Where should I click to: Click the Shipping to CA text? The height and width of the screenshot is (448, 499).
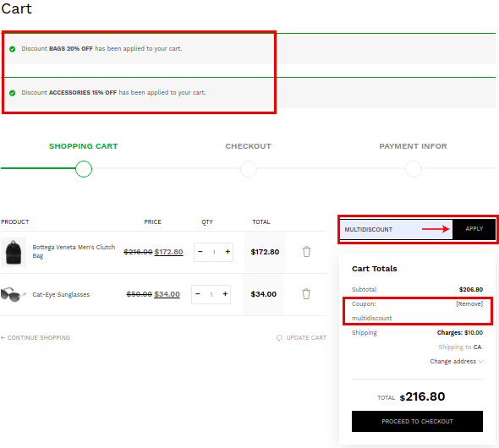coord(460,347)
